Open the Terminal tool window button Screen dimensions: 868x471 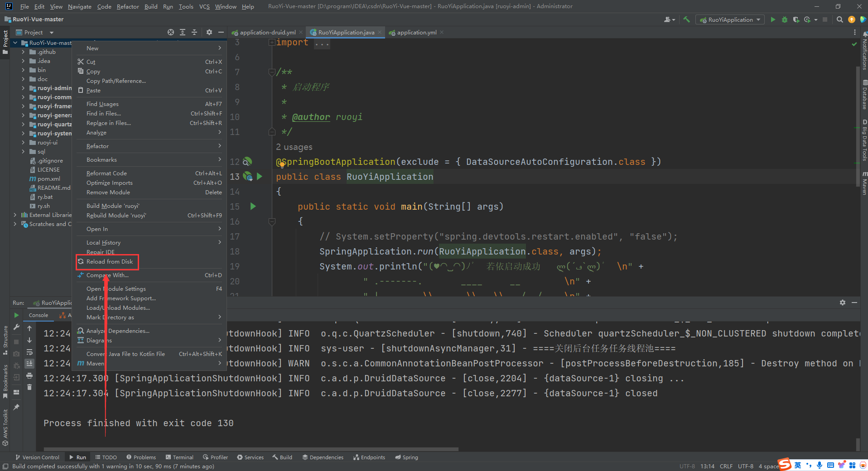point(180,457)
